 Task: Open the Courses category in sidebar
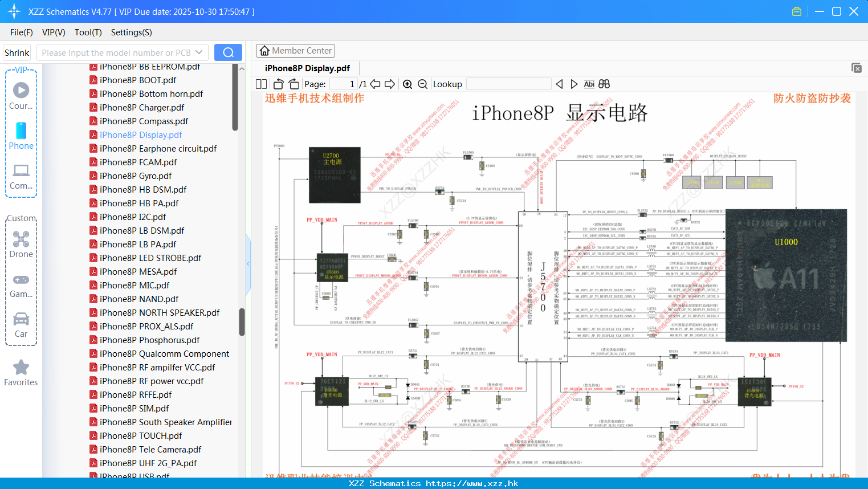(x=21, y=96)
